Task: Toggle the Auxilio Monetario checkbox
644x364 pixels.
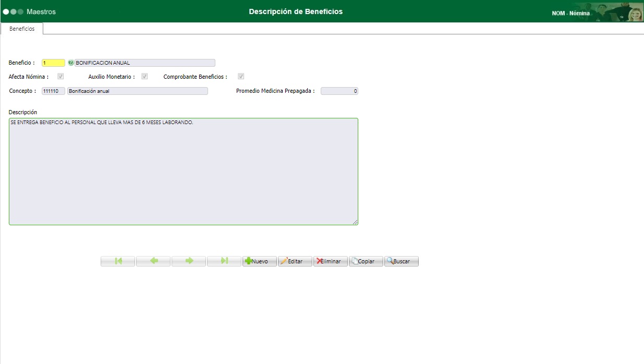Action: click(x=144, y=76)
